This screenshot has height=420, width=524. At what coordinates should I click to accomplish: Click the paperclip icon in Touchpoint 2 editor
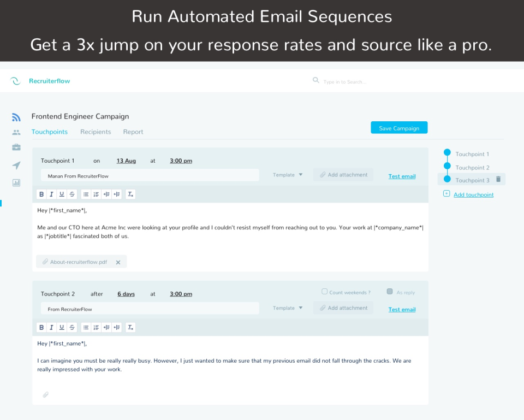pyautogui.click(x=46, y=394)
